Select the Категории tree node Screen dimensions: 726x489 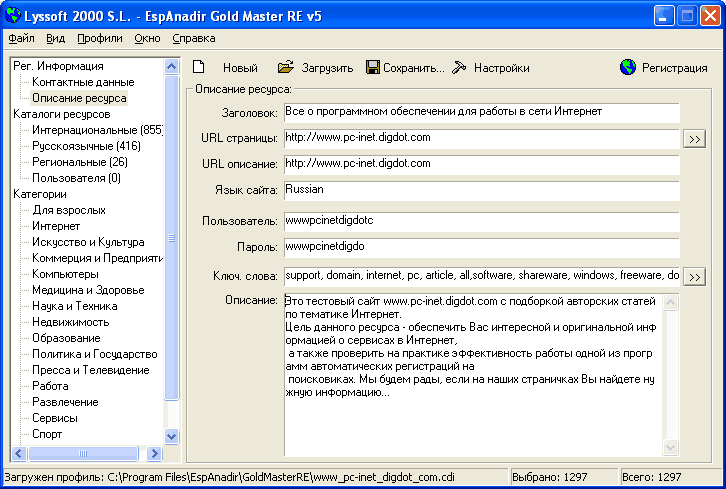40,194
